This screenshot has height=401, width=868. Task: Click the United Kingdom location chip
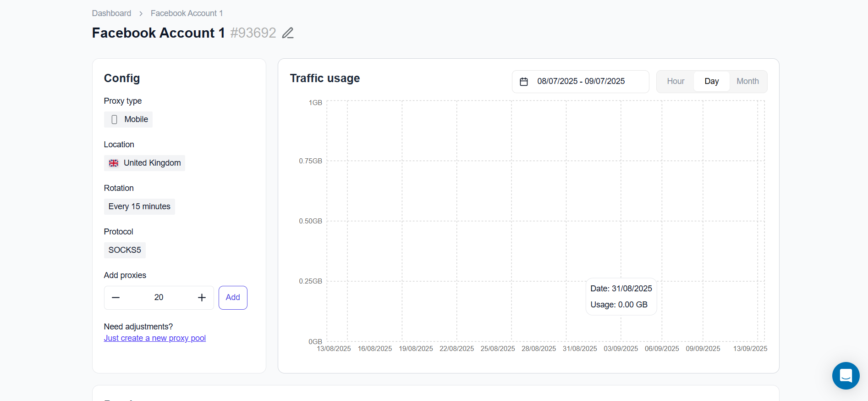pyautogui.click(x=144, y=163)
